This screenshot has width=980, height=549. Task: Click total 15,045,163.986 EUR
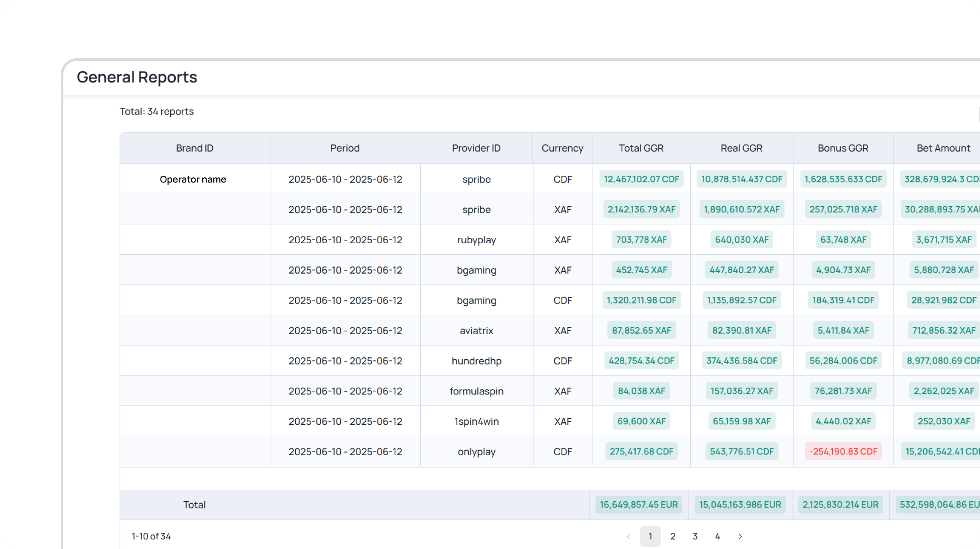coord(740,505)
